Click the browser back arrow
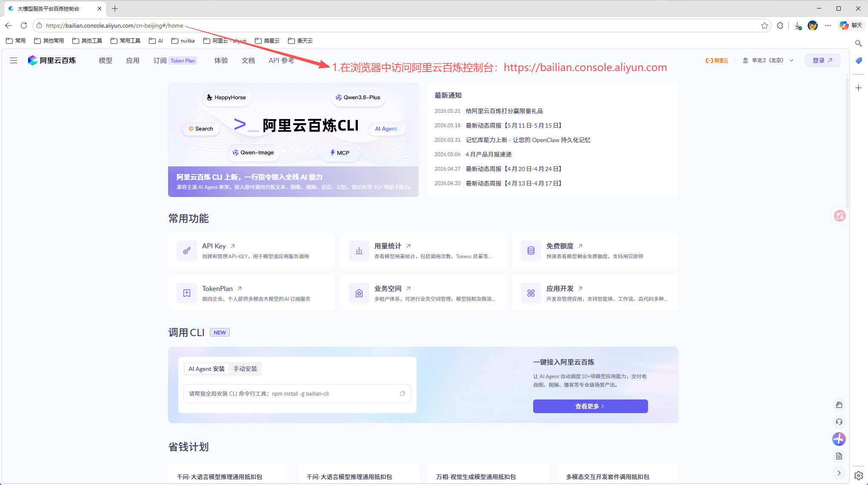868x485 pixels. pos(9,26)
